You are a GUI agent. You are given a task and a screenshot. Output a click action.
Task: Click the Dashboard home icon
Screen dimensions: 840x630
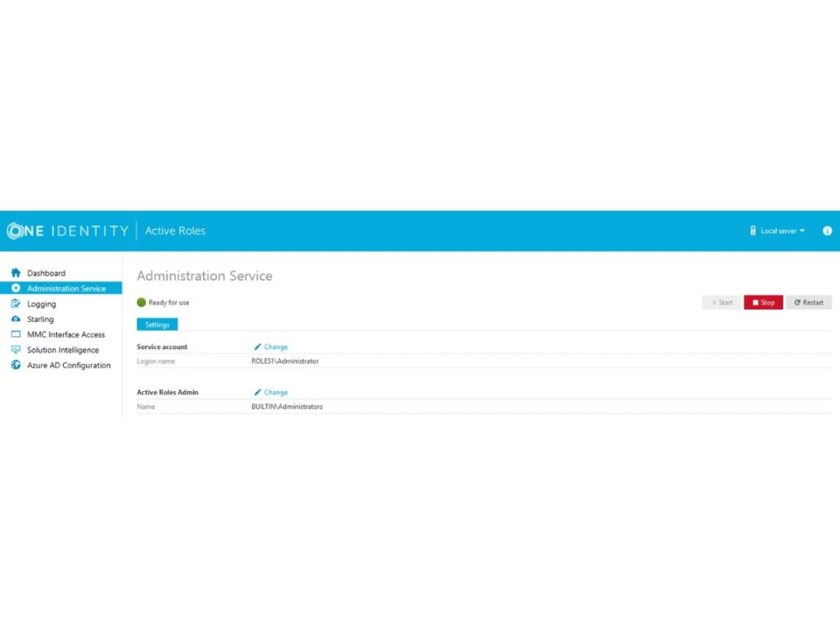coord(16,273)
